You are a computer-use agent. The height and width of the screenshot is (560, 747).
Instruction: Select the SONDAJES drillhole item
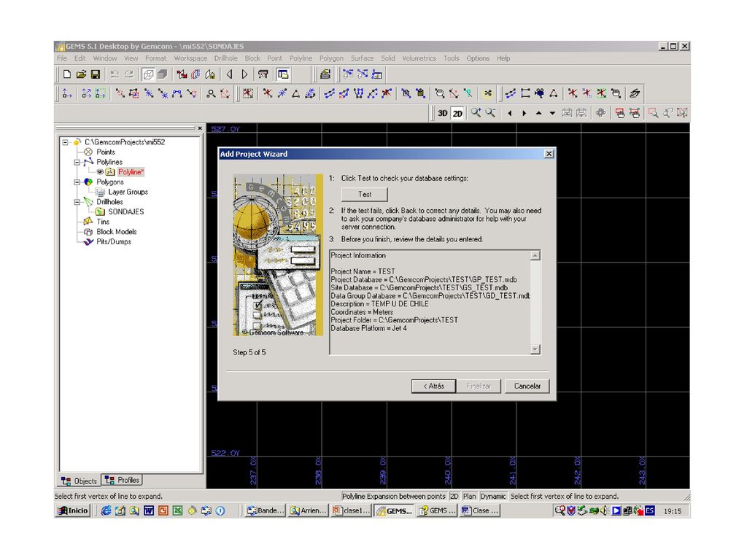[125, 211]
